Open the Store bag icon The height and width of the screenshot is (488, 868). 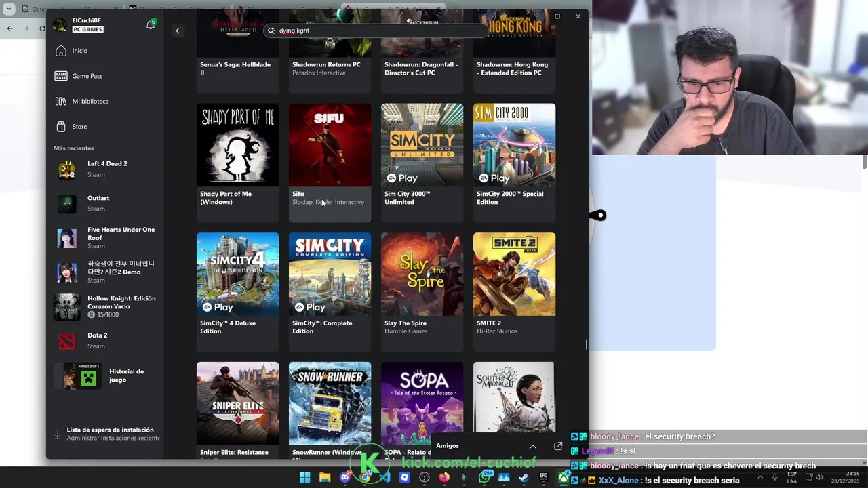click(x=61, y=127)
